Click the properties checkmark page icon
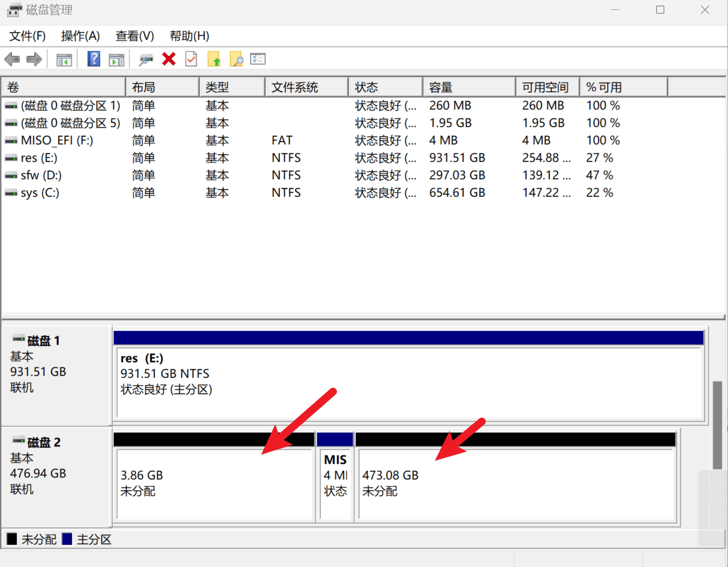 pyautogui.click(x=191, y=59)
